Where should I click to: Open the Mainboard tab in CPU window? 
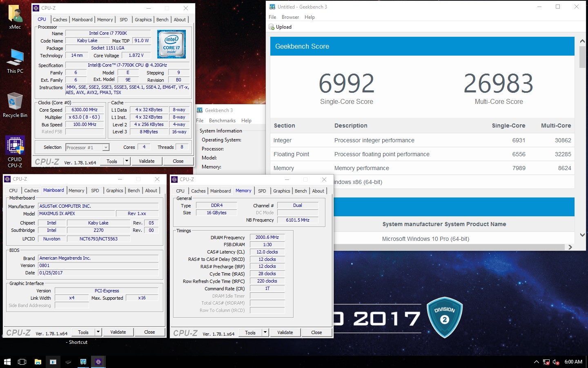[82, 20]
